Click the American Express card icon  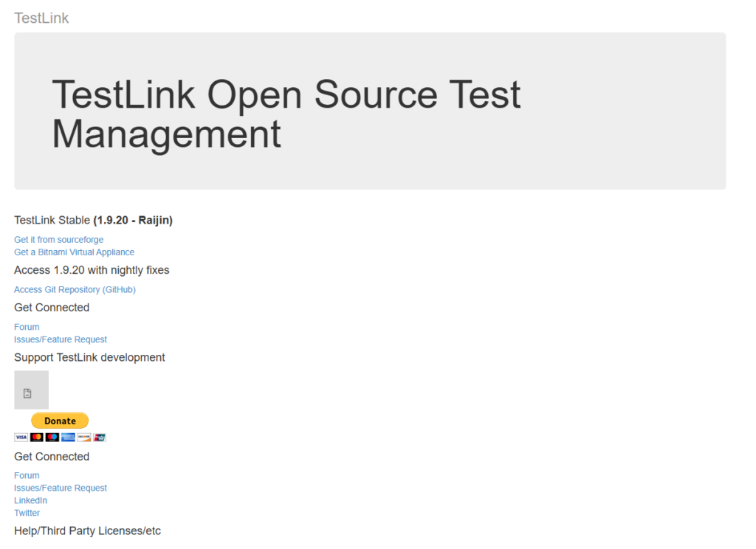(68, 438)
